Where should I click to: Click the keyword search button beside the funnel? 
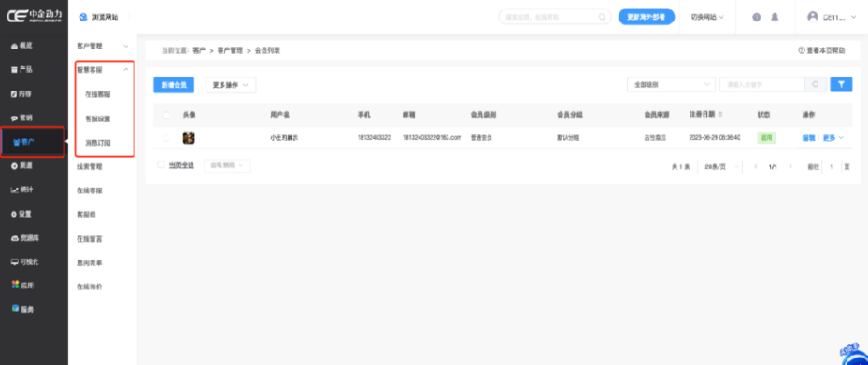point(816,85)
